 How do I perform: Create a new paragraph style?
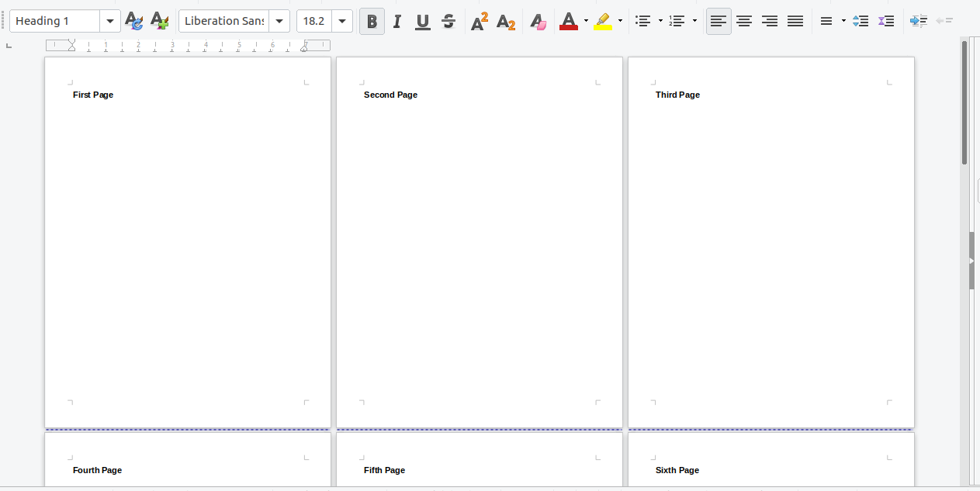[x=159, y=21]
